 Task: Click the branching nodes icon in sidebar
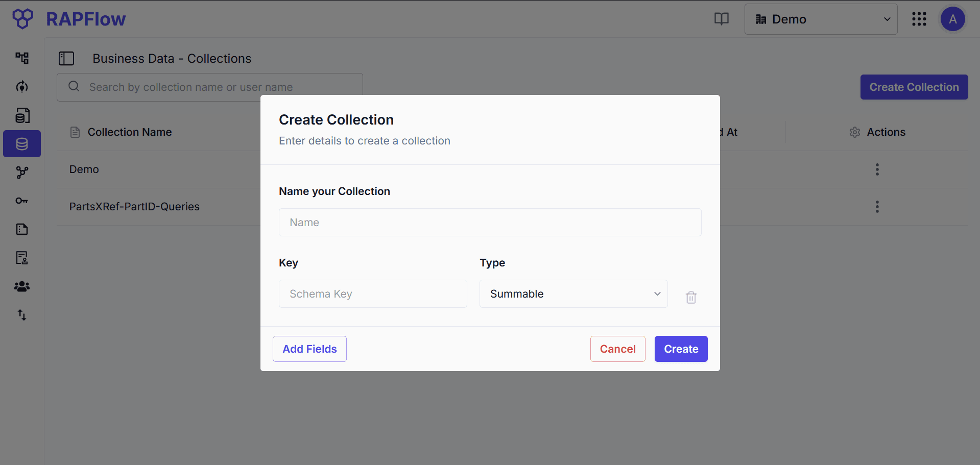click(x=22, y=173)
